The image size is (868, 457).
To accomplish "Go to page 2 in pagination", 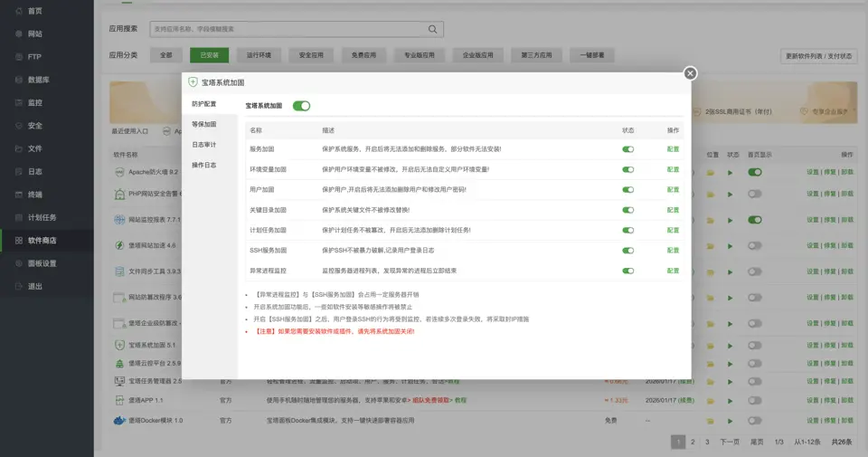I will tap(693, 442).
